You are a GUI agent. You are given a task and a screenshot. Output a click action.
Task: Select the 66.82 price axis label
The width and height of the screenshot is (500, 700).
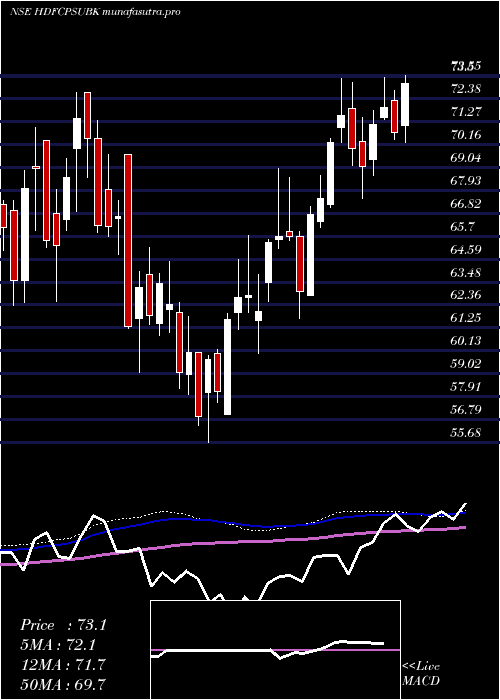466,204
